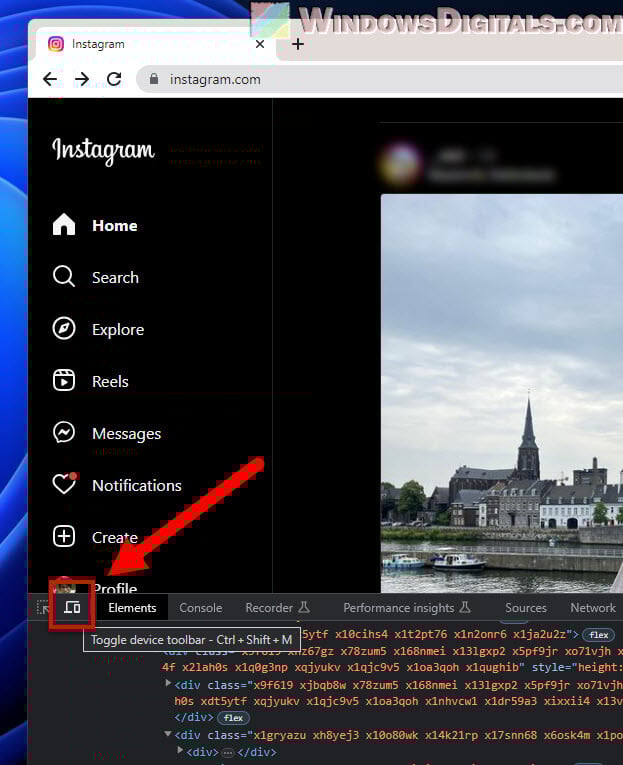Click the riverside church post photo
Image resolution: width=623 pixels, height=765 pixels.
click(502, 393)
